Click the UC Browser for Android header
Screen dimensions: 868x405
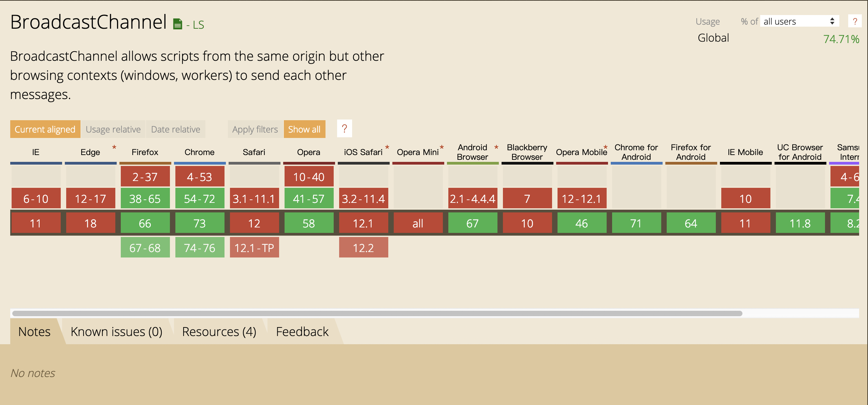click(x=800, y=152)
